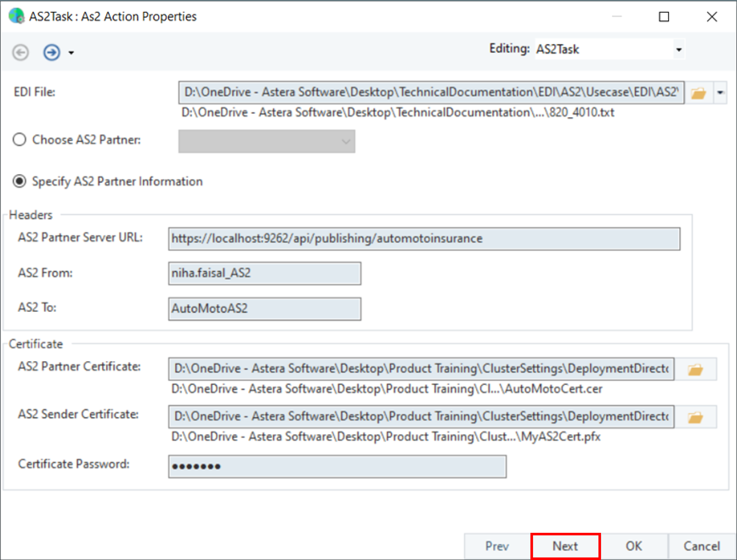Confirm with the OK button
Screen dimensions: 737x560
[x=634, y=546]
